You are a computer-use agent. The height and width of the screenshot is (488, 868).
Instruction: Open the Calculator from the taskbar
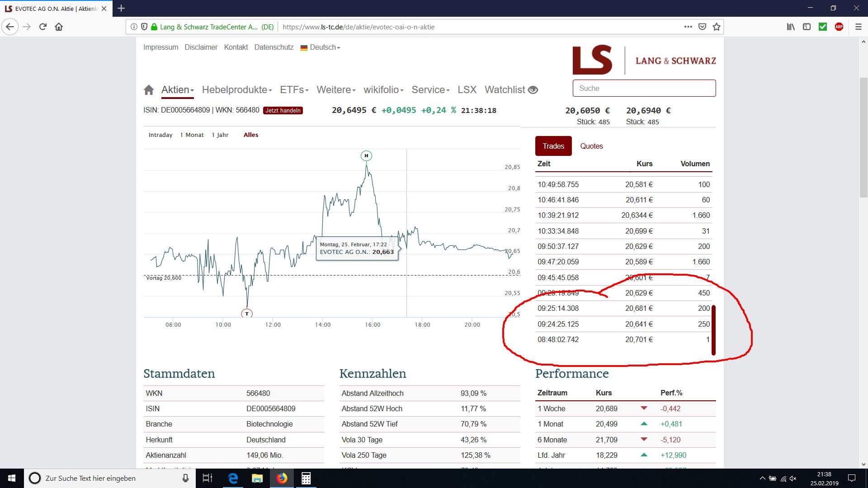click(306, 478)
